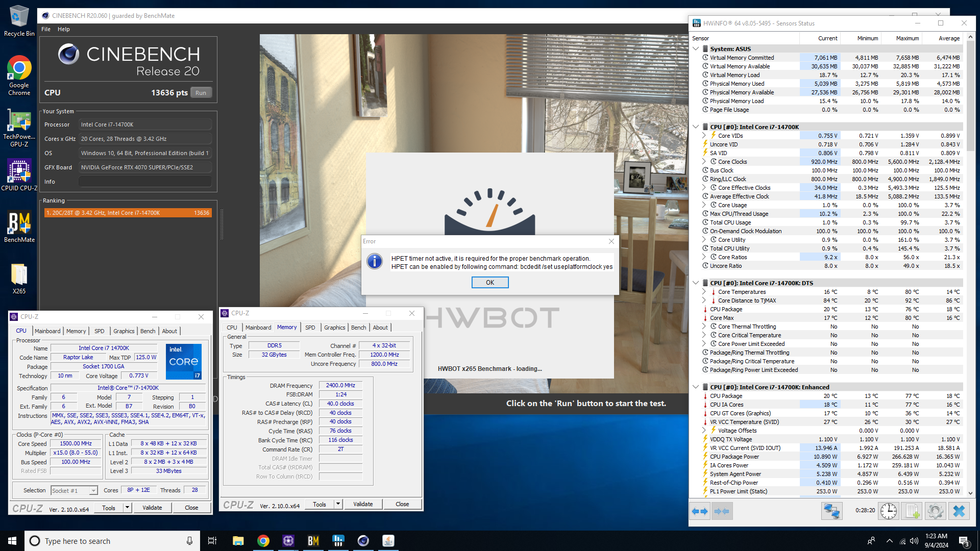This screenshot has height=551, width=980.
Task: Switch to HWiNFO taskbar button
Action: click(x=338, y=541)
